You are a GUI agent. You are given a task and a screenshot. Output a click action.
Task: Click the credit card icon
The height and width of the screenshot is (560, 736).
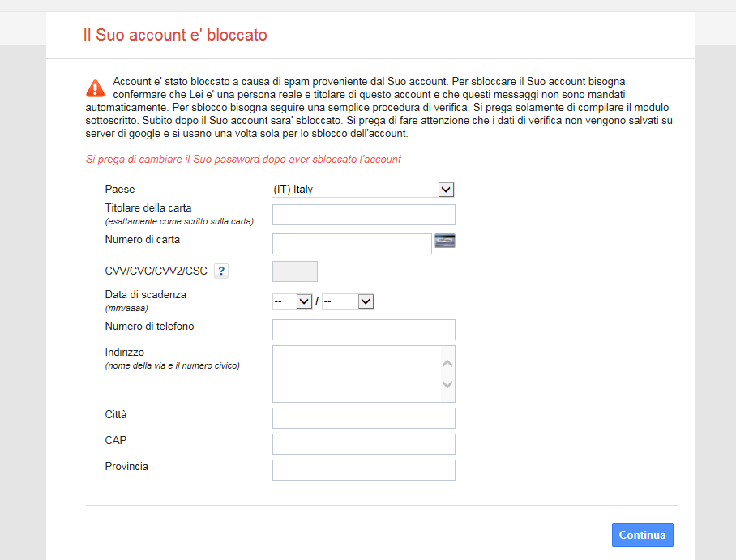point(445,240)
